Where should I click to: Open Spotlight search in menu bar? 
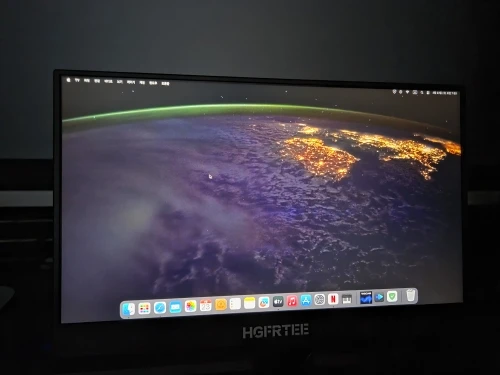point(422,92)
